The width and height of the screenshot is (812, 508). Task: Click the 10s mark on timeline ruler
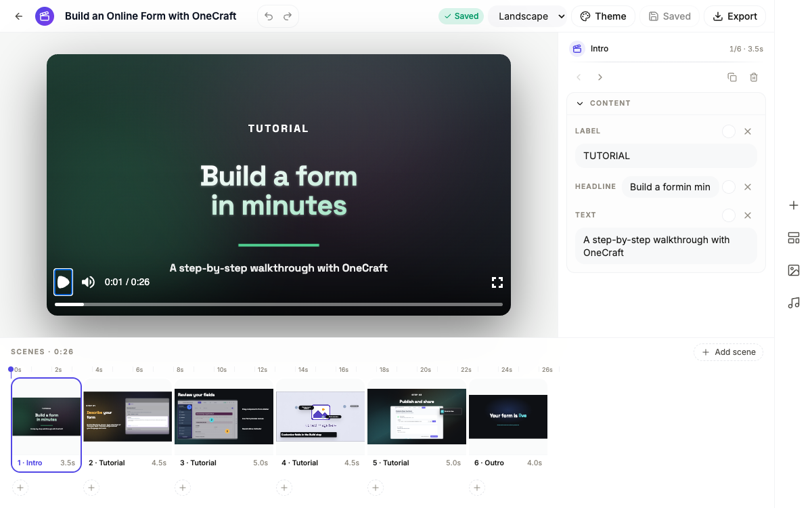click(x=221, y=370)
